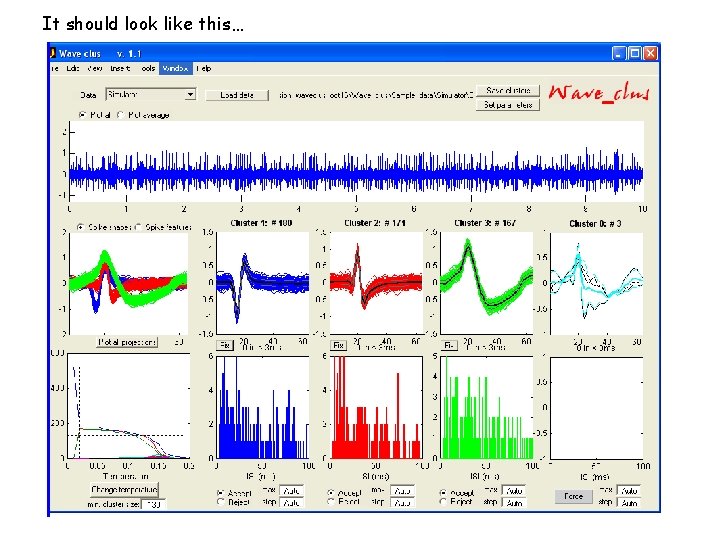Open the Tools menu
Screen dimensions: 720x540
147,68
